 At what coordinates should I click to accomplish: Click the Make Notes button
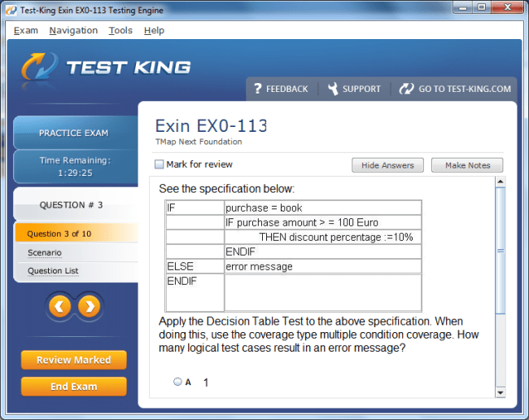[x=467, y=165]
